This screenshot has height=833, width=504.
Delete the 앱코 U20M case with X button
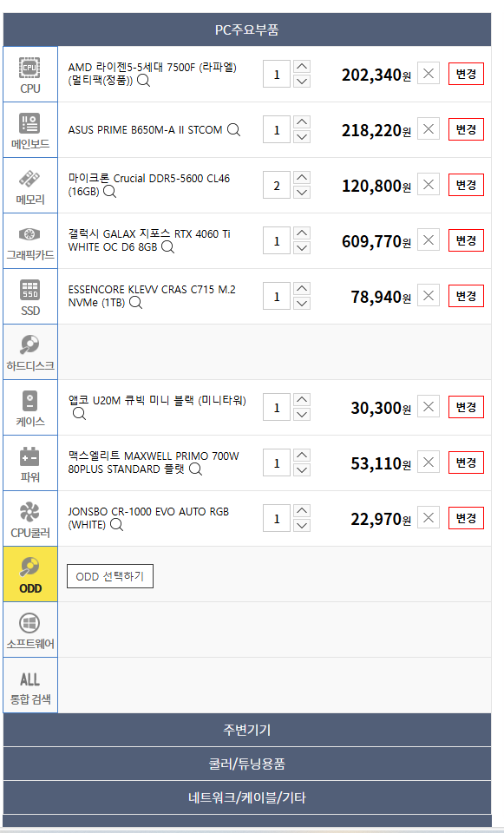coord(428,407)
